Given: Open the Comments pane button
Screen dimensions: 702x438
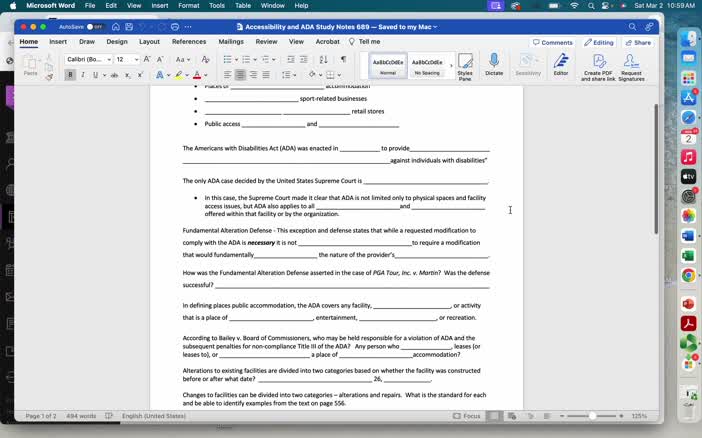Looking at the screenshot, I should pos(553,42).
